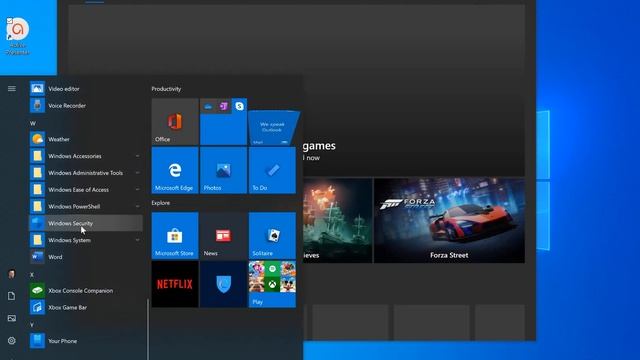Click the Start menu hamburger expand icon
The height and width of the screenshot is (360, 640).
[x=12, y=89]
